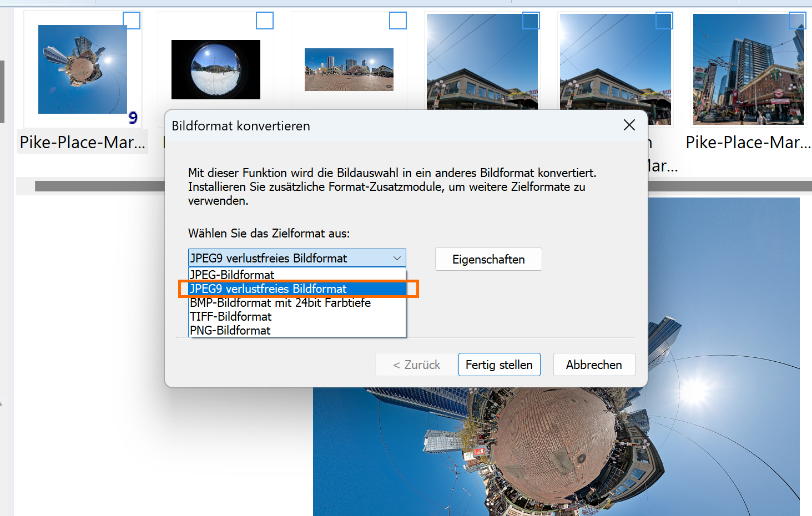Image resolution: width=812 pixels, height=516 pixels.
Task: Choose JPEG-Bildformat from the list
Action: pos(232,275)
